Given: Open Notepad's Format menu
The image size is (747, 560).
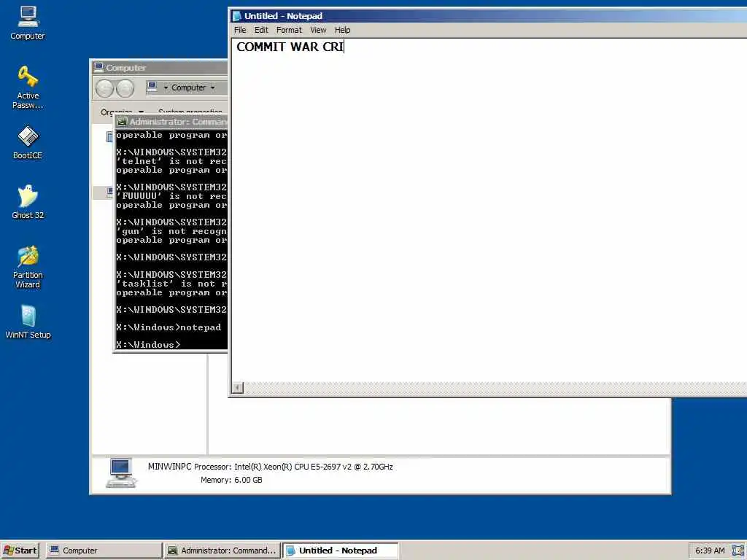Looking at the screenshot, I should click(x=289, y=30).
